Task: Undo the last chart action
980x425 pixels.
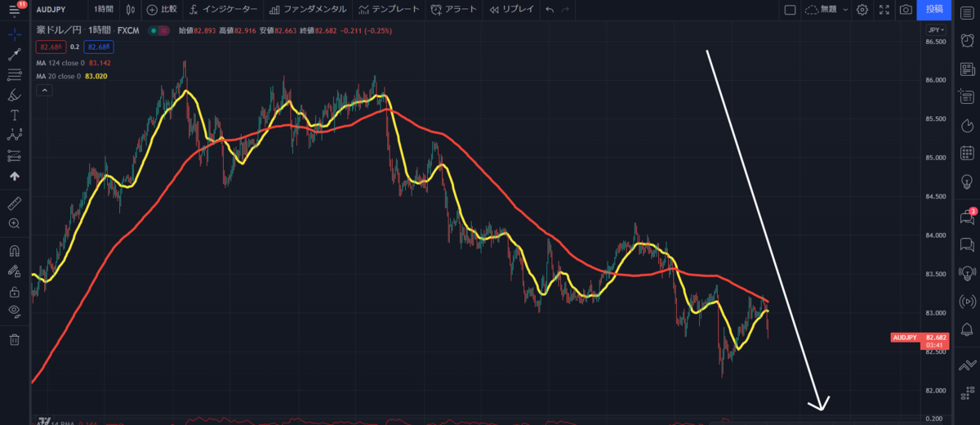Action: coord(550,10)
